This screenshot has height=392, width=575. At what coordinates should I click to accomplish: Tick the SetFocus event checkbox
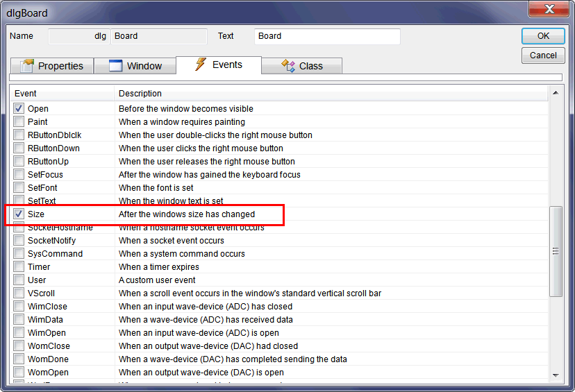[19, 174]
